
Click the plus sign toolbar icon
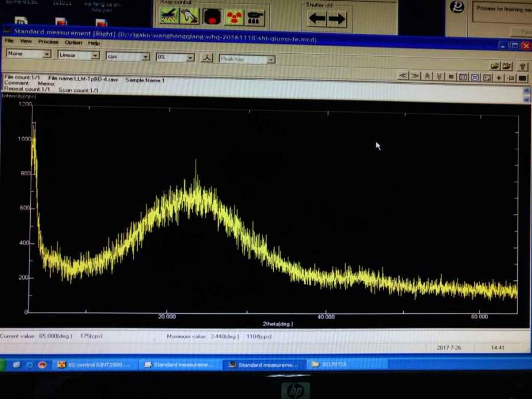tap(499, 78)
